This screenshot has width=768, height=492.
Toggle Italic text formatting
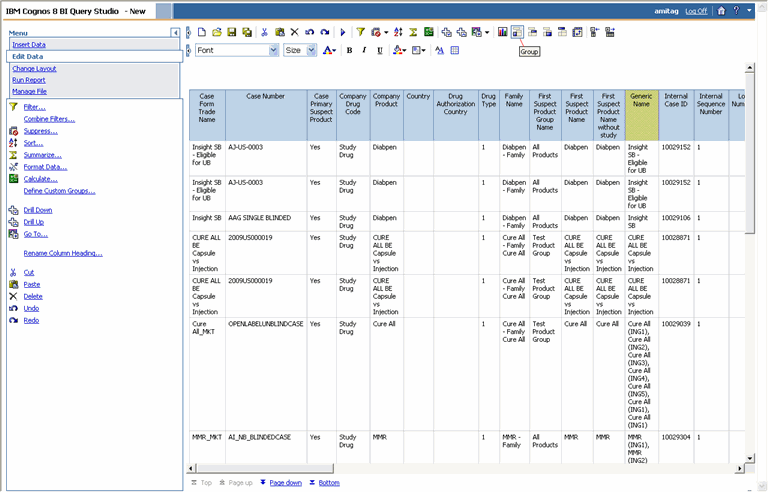coord(364,50)
